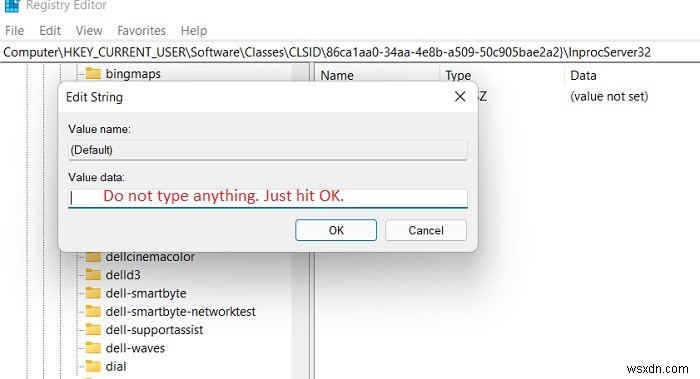Select bingmaps key in the tree
Image resolution: width=700 pixels, height=379 pixels.
tap(133, 74)
